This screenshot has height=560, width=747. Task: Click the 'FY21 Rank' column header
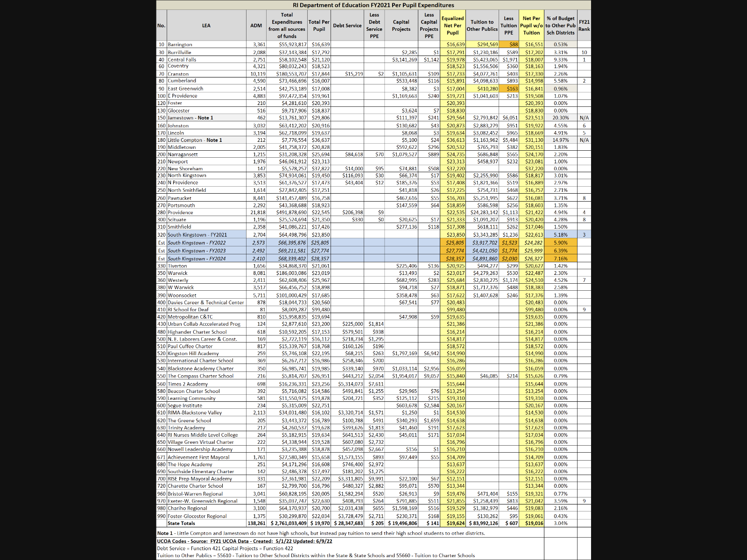tap(584, 26)
